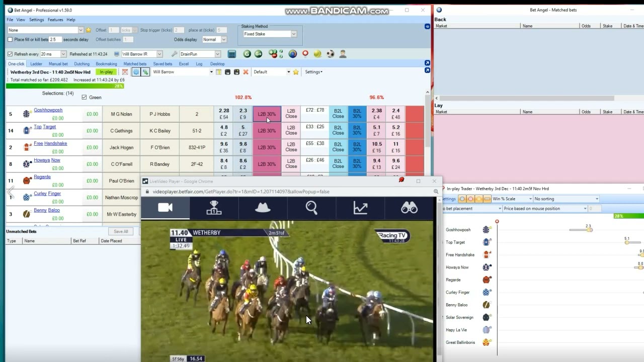This screenshot has width=644, height=362.
Task: Click the first save disk icon
Action: [x=227, y=72]
